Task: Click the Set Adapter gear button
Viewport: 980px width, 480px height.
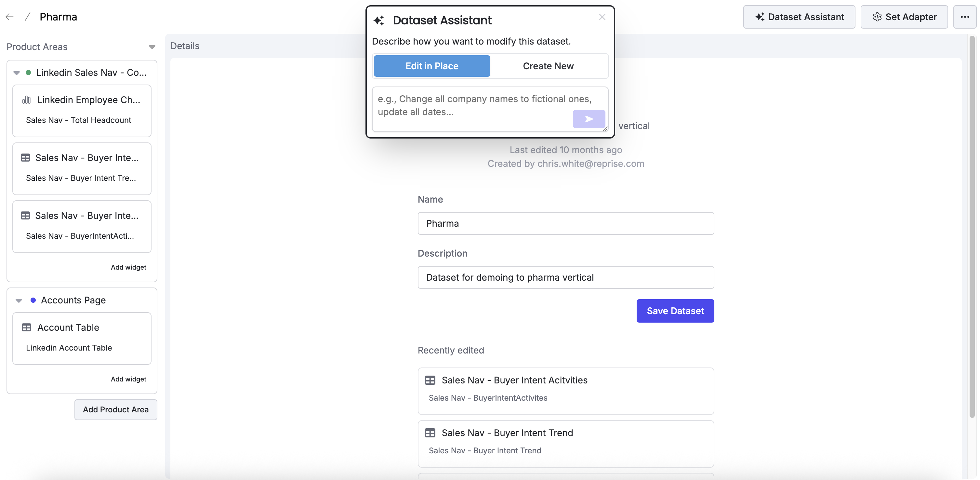Action: (904, 17)
